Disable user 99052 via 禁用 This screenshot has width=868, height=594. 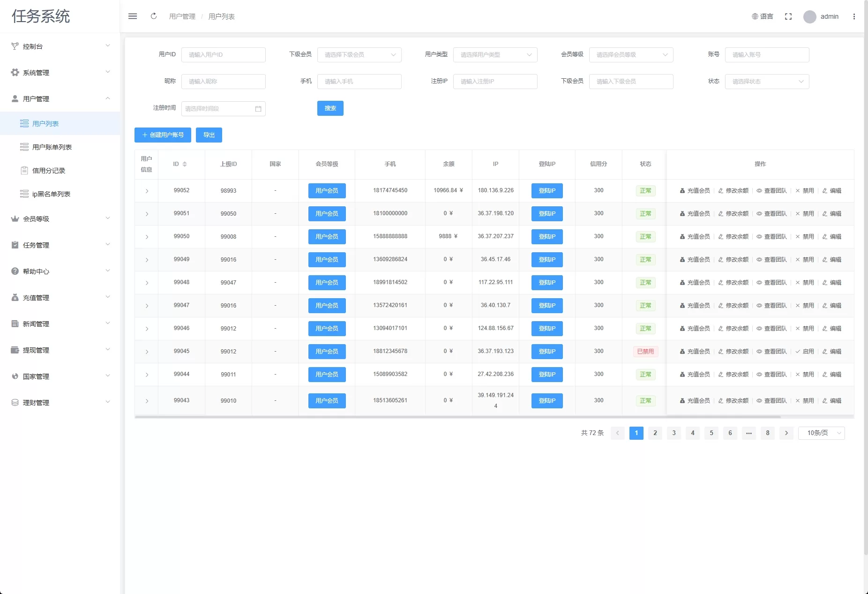pyautogui.click(x=805, y=191)
